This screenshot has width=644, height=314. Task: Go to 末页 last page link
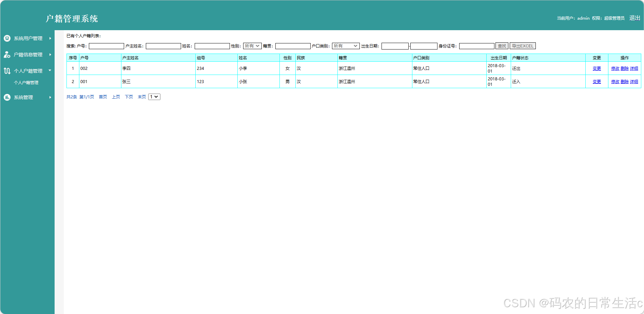[x=142, y=97]
